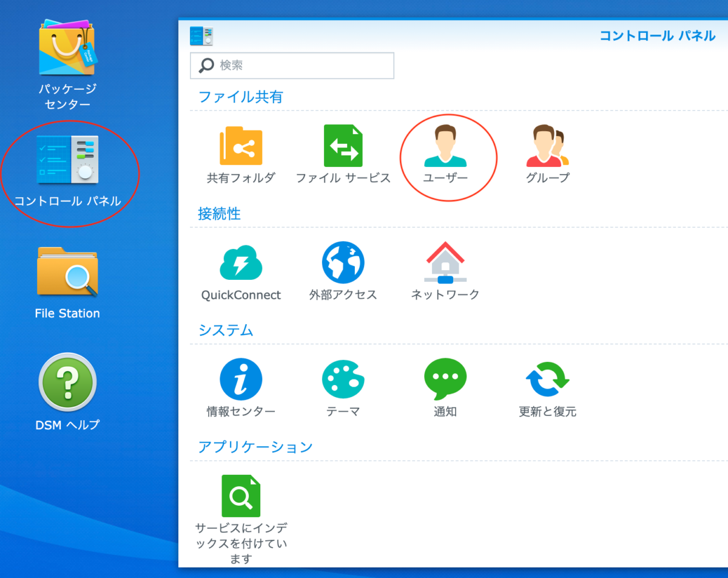Click the ファイル共有 section heading
The height and width of the screenshot is (578, 728).
coord(241,97)
